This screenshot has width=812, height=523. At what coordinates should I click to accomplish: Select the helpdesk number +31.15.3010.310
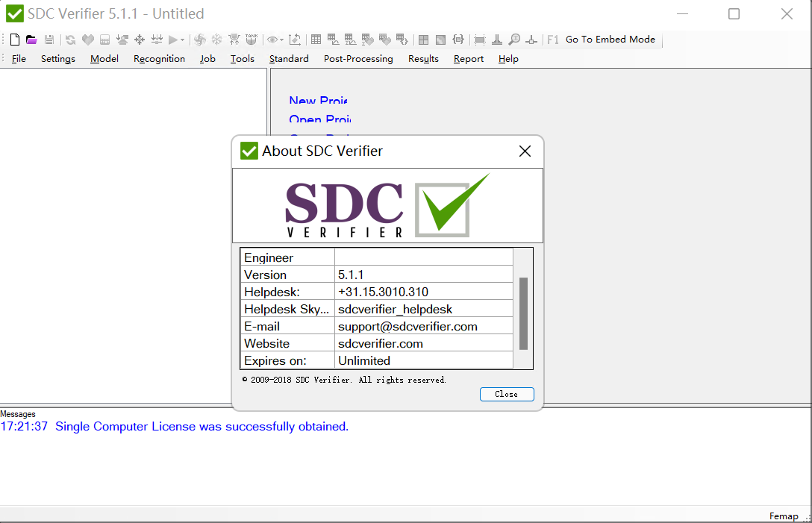tap(424, 292)
